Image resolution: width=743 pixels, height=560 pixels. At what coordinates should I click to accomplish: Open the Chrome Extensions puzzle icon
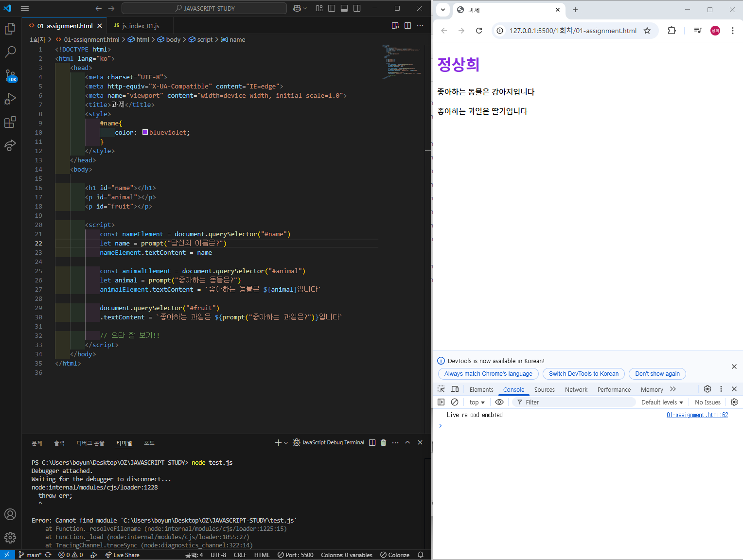coord(672,31)
